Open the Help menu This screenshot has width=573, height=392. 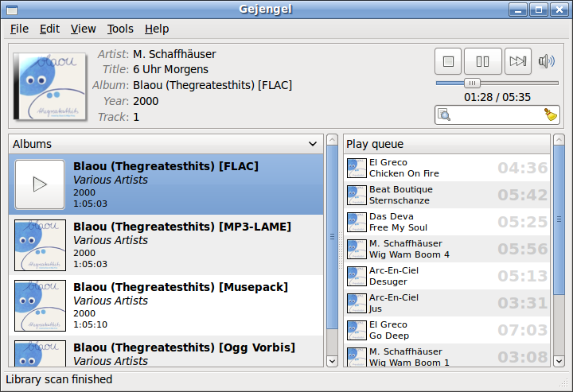(157, 29)
